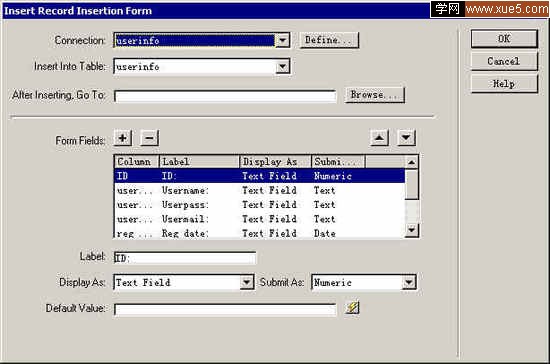This screenshot has width=550, height=364.
Task: Click the Numeric cell in ID row
Action: [x=333, y=176]
